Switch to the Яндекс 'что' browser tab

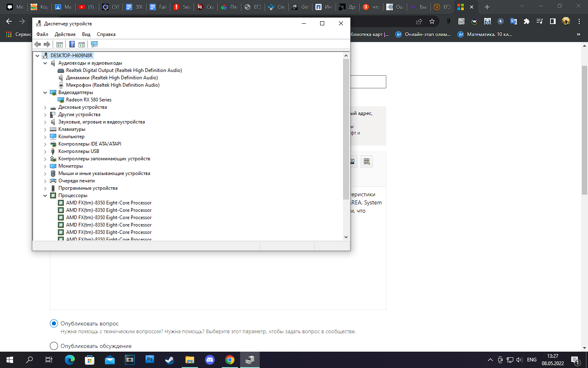[x=371, y=7]
